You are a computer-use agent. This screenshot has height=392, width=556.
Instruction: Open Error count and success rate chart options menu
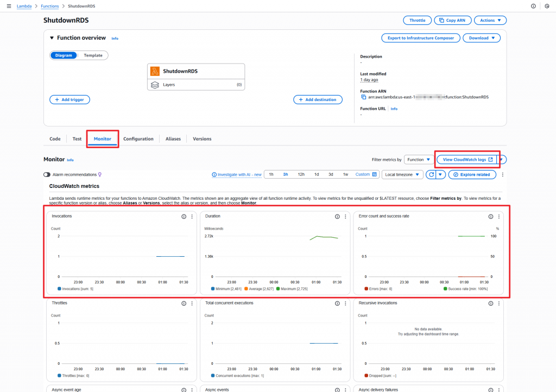(499, 217)
